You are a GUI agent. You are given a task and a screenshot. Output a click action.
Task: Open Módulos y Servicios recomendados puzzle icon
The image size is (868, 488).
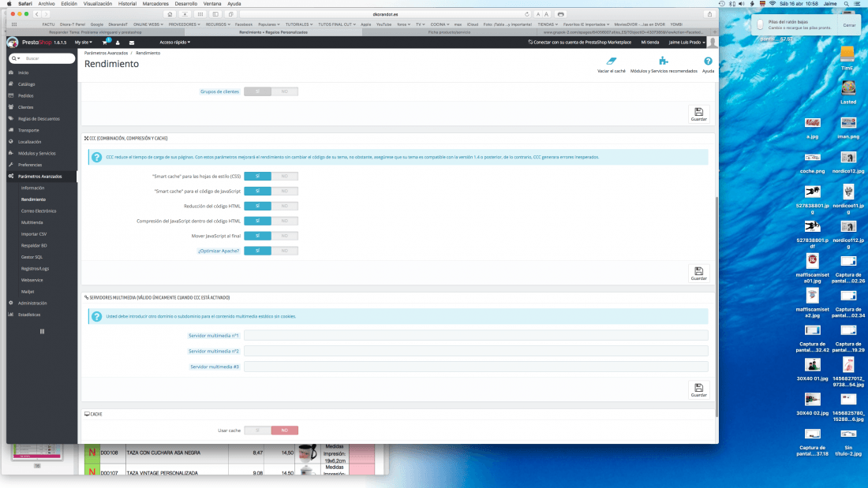(x=663, y=61)
